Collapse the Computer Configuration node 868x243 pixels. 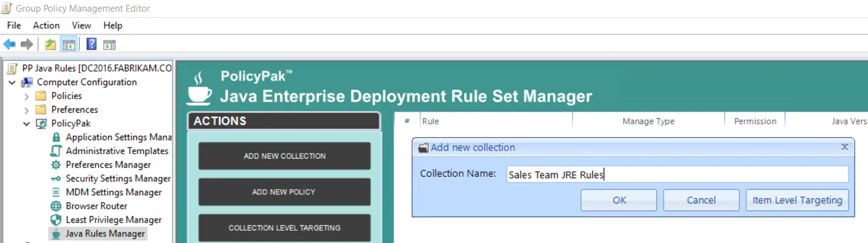pos(12,82)
